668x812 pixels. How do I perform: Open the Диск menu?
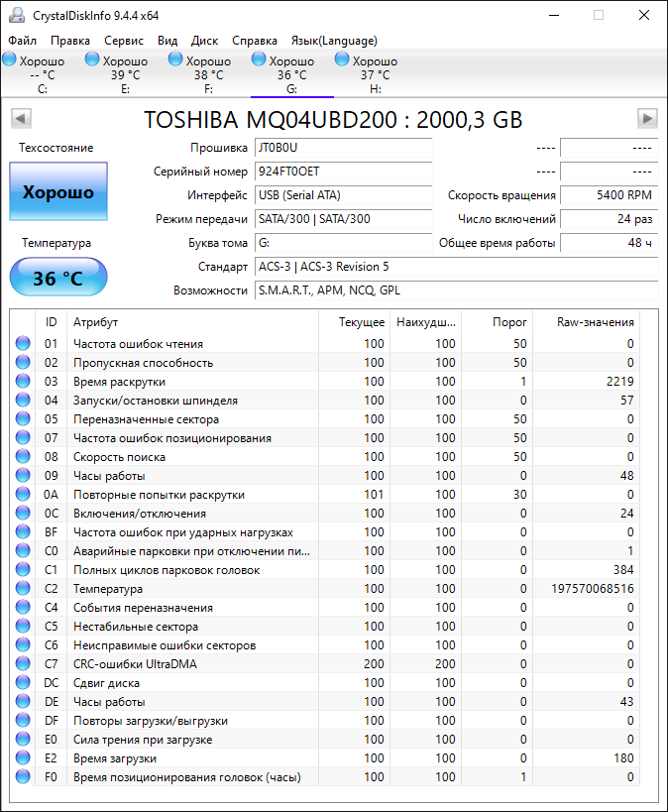click(x=204, y=41)
